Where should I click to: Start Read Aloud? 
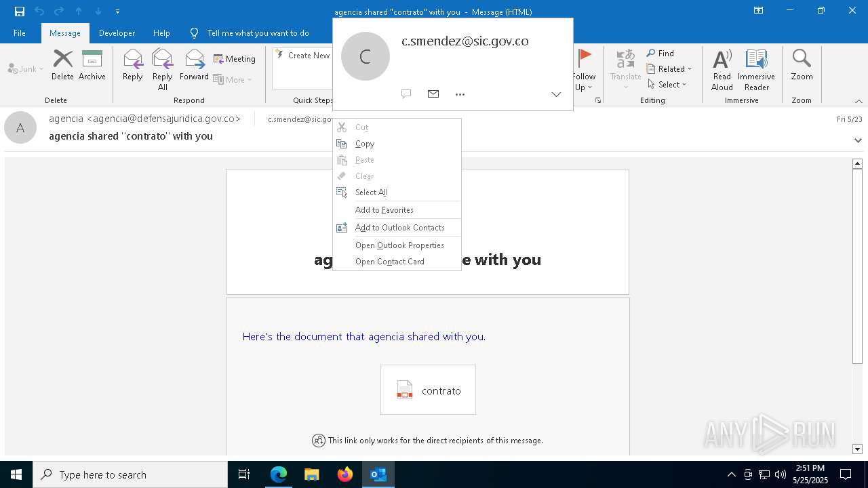[722, 70]
